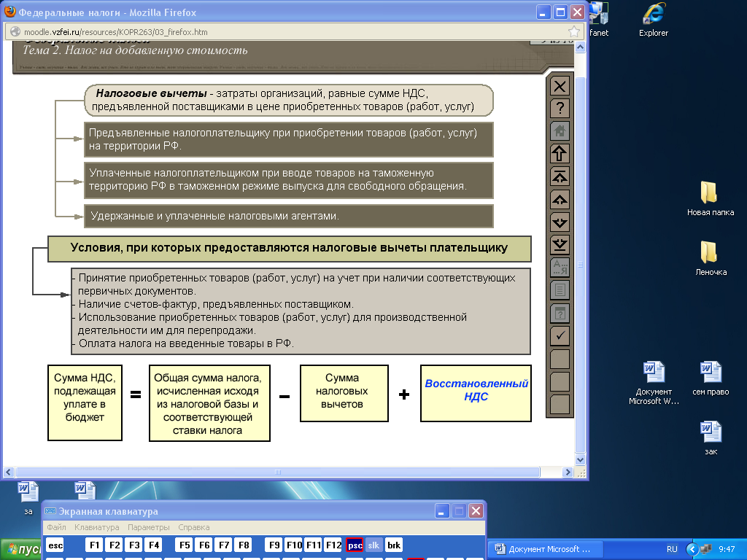747x560 pixels.
Task: Click the quiz window question icon in sidebar
Action: pos(560,313)
